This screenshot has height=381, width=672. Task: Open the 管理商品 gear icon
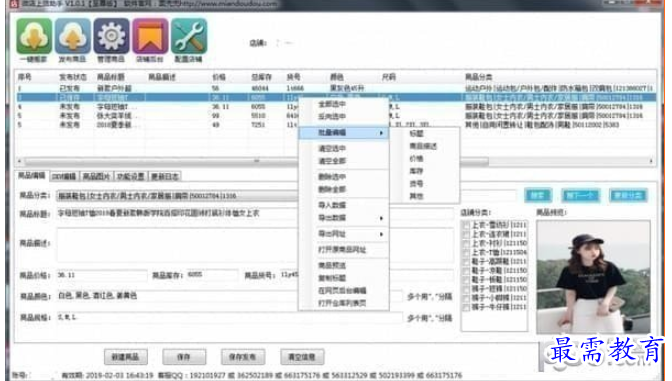(111, 36)
